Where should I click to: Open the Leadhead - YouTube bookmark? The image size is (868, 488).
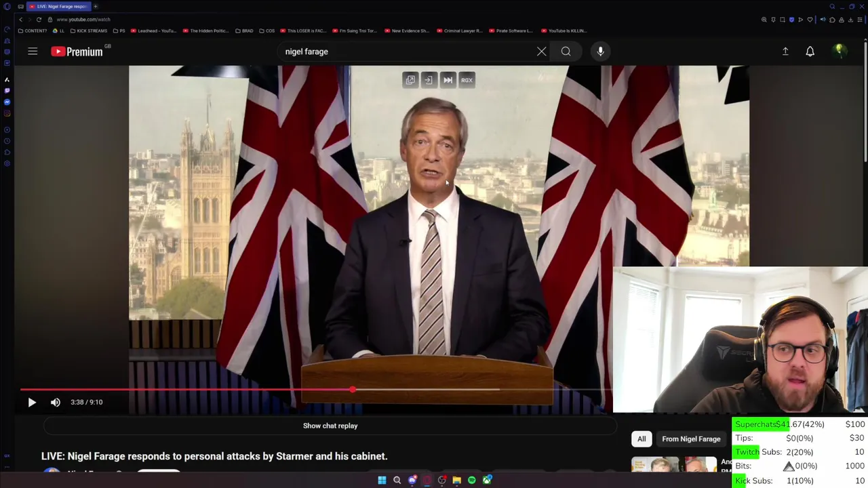[x=154, y=30]
